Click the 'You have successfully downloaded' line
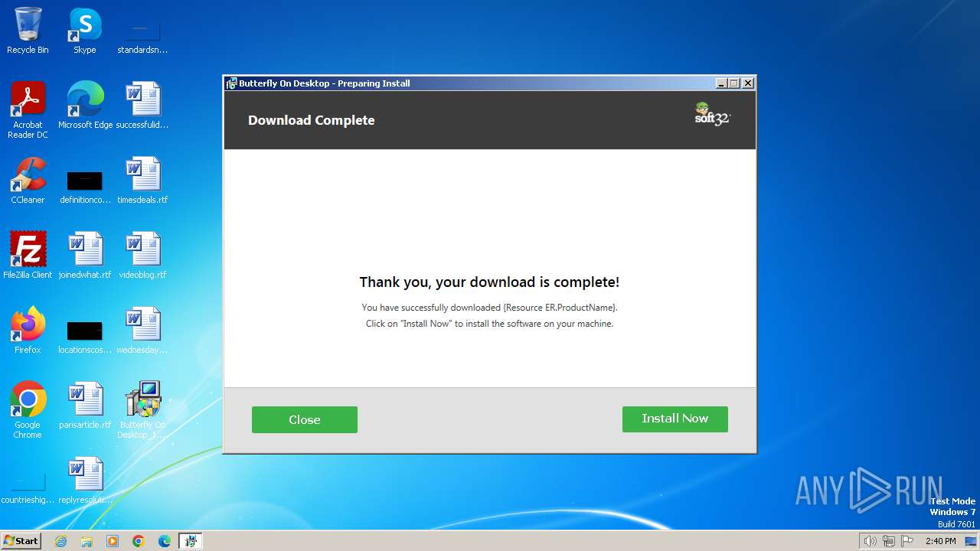 coord(489,308)
